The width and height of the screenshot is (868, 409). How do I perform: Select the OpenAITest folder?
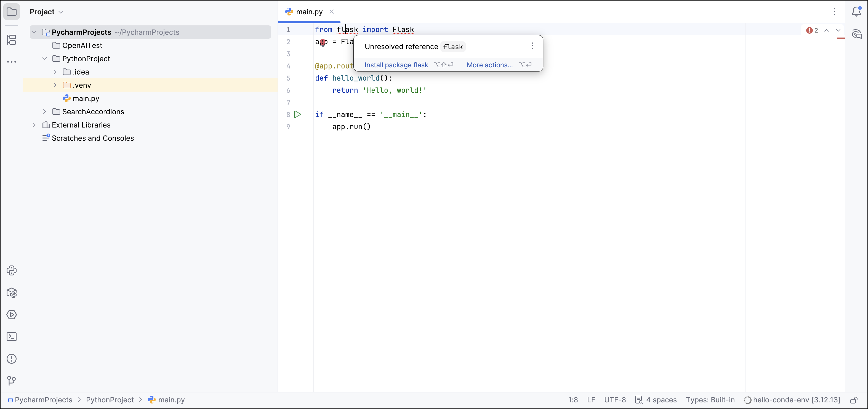82,46
